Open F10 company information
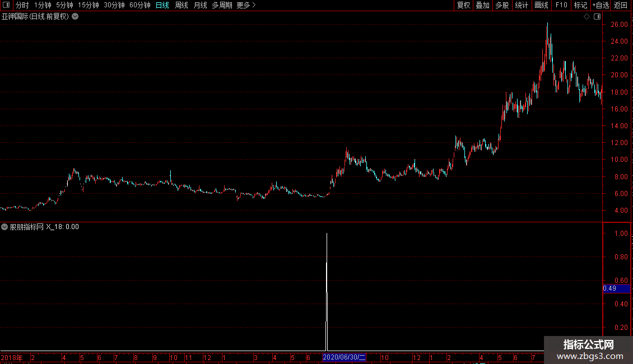The height and width of the screenshot is (364, 633). (x=561, y=5)
